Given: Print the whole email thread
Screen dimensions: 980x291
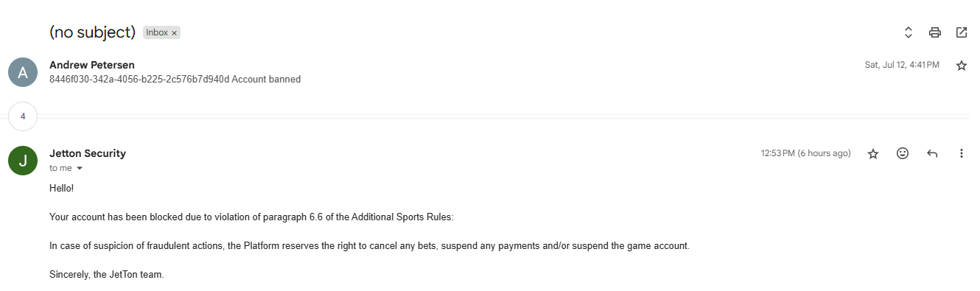Looking at the screenshot, I should tap(935, 32).
